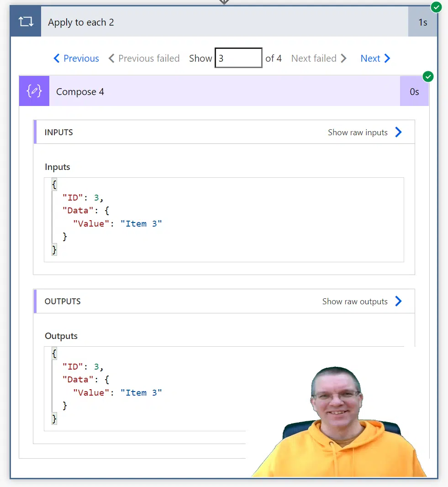Viewport: 448px width, 487px height.
Task: Click the "ID": 3 line in Outputs
Action: pyautogui.click(x=83, y=366)
